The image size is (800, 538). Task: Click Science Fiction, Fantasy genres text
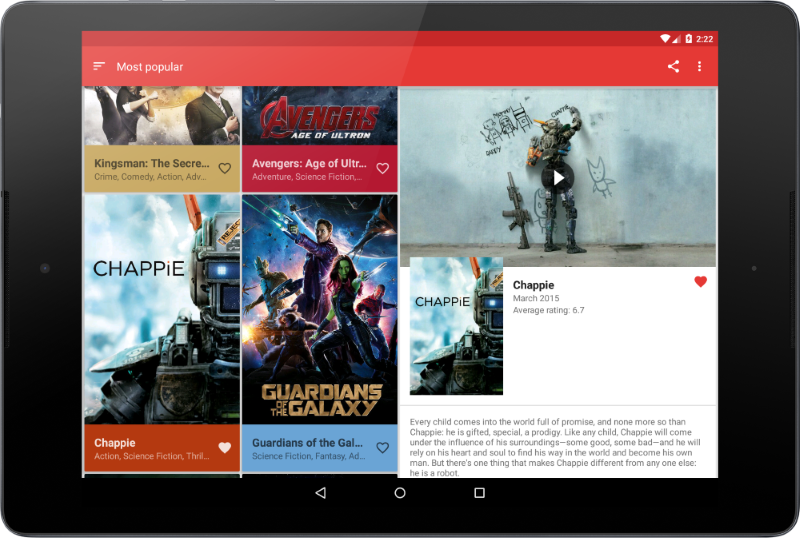pyautogui.click(x=308, y=456)
